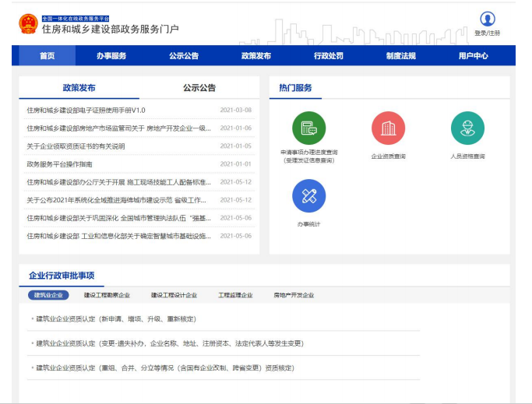Switch to the 房地产开发企业 tab

click(294, 296)
